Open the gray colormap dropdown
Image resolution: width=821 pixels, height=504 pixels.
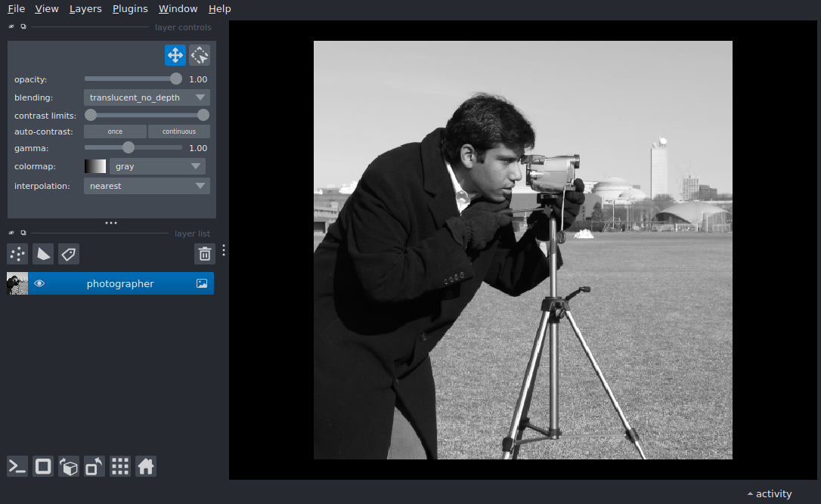pyautogui.click(x=157, y=166)
